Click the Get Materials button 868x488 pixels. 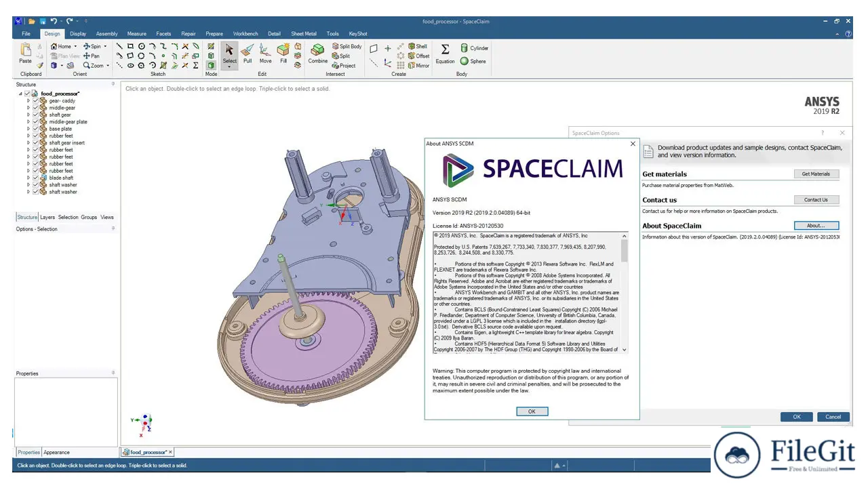coord(816,174)
